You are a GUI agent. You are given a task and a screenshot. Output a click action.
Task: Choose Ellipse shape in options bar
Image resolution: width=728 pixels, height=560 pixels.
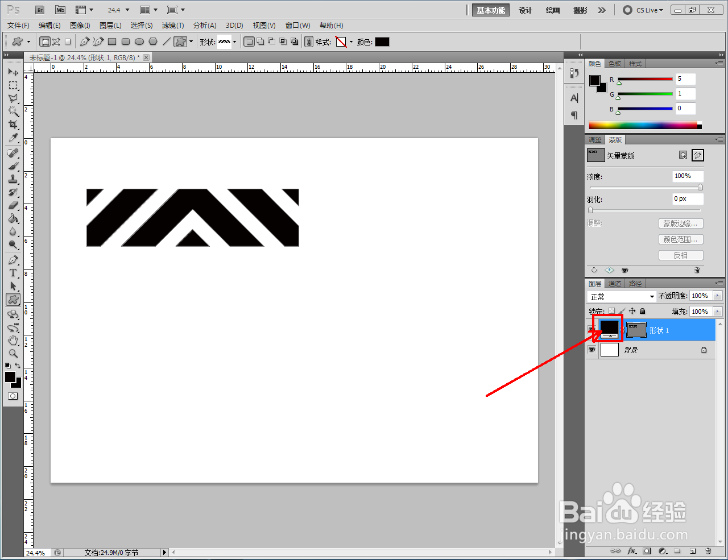tap(139, 42)
